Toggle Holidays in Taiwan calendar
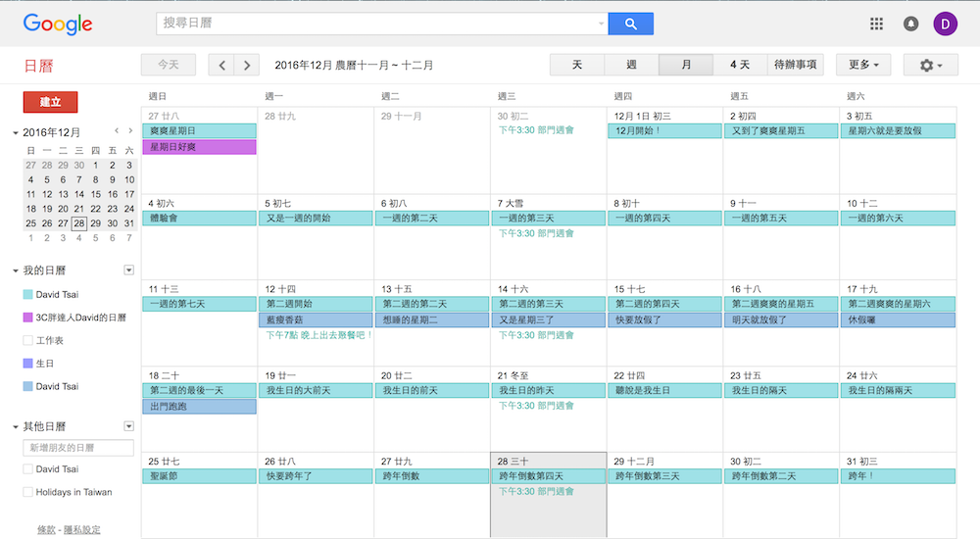 27,492
